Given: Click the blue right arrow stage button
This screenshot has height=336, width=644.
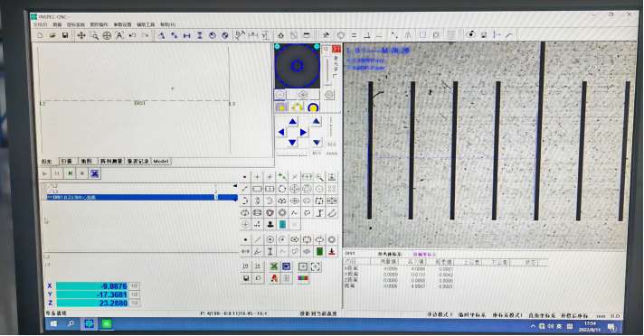Looking at the screenshot, I should (x=303, y=132).
